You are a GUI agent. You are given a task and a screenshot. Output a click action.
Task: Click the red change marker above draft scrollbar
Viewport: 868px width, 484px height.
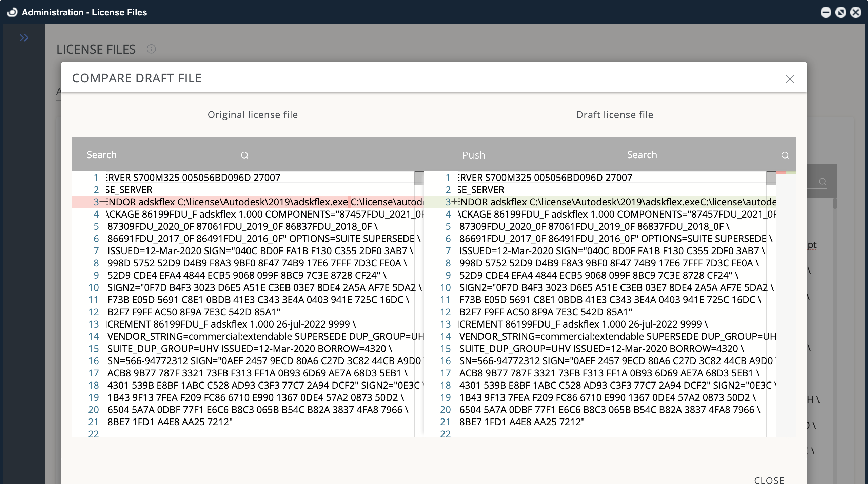781,172
